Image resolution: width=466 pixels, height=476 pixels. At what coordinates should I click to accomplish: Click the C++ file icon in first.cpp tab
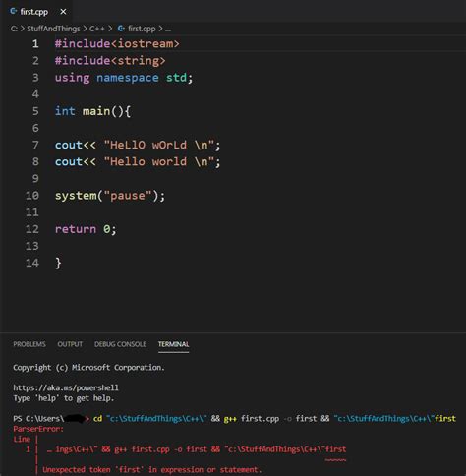click(14, 12)
